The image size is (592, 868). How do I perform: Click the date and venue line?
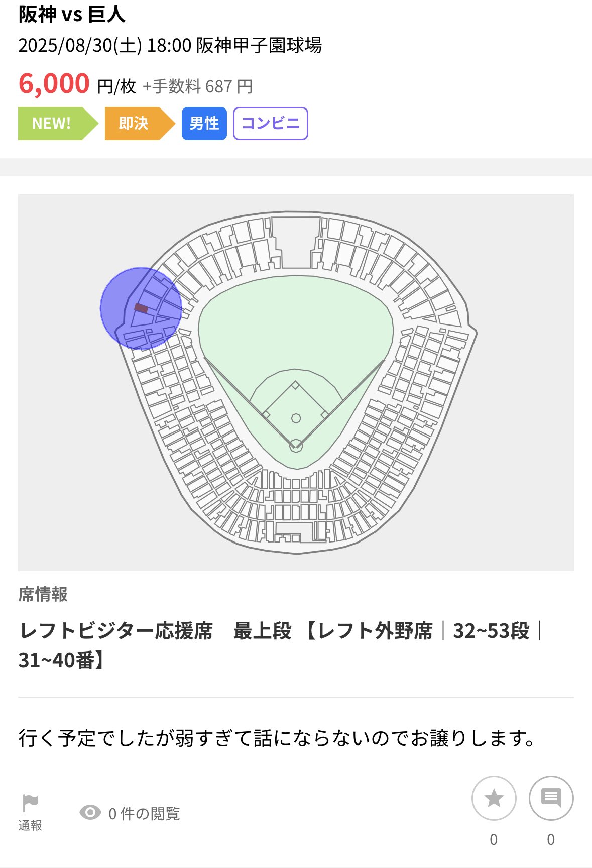pyautogui.click(x=170, y=46)
